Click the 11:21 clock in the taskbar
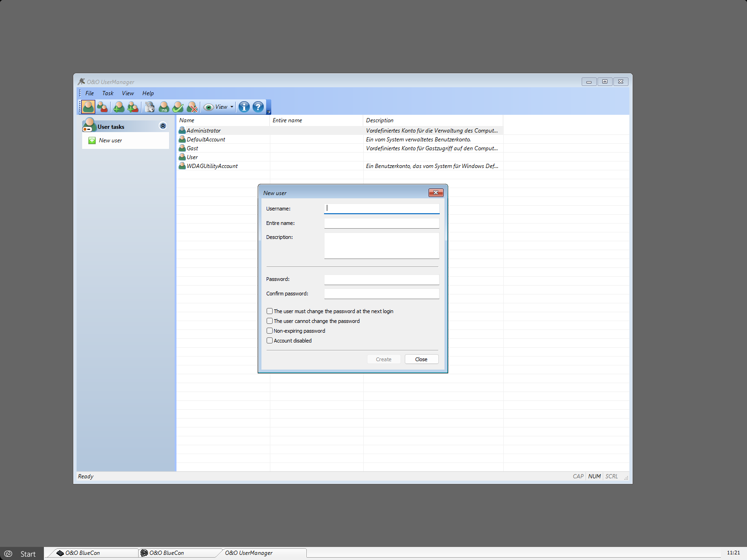 click(733, 553)
